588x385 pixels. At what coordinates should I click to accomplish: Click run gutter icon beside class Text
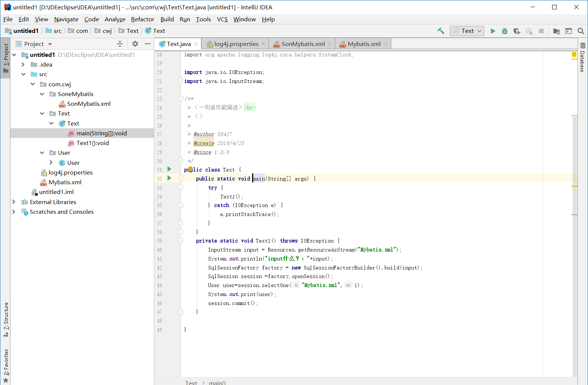tap(169, 169)
